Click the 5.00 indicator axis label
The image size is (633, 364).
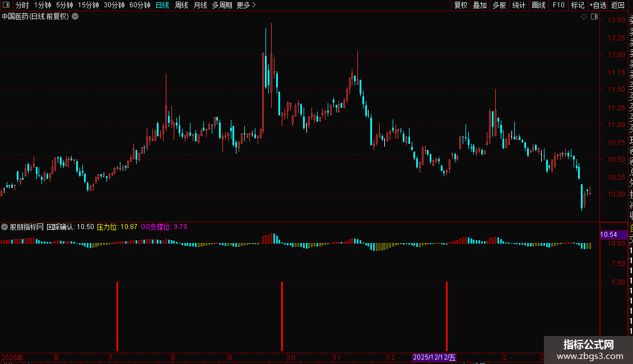click(618, 282)
